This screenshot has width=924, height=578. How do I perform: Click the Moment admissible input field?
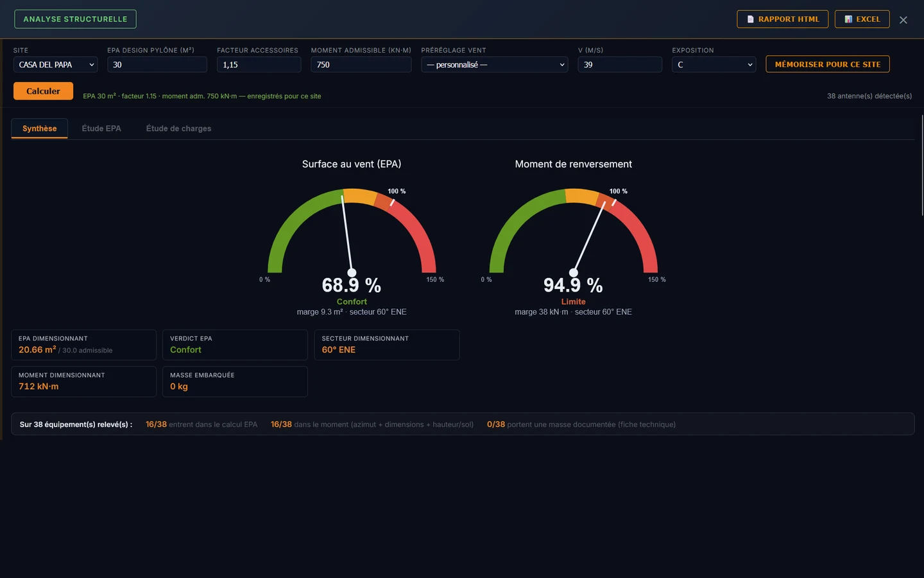pyautogui.click(x=361, y=64)
